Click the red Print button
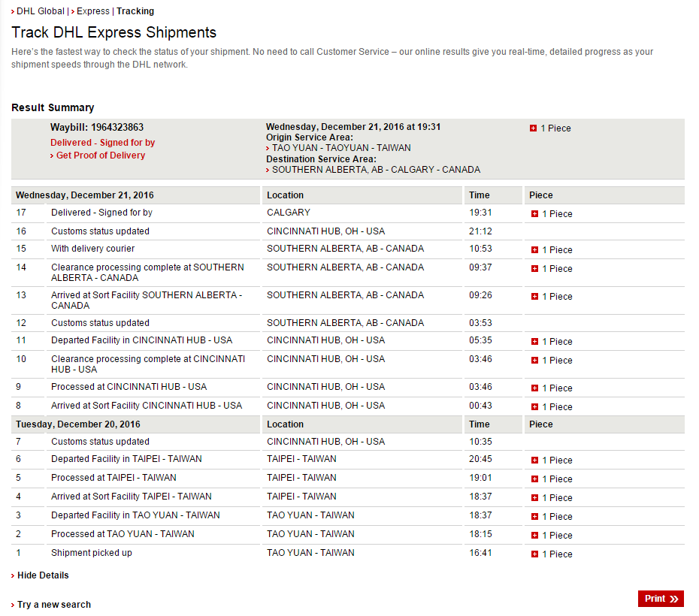 [661, 599]
